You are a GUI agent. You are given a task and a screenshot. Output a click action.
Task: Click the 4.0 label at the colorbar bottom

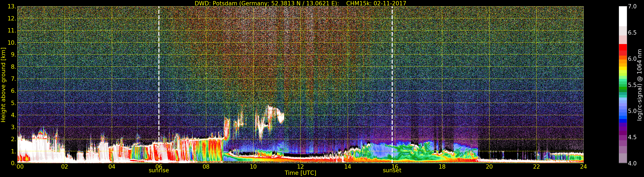point(632,163)
